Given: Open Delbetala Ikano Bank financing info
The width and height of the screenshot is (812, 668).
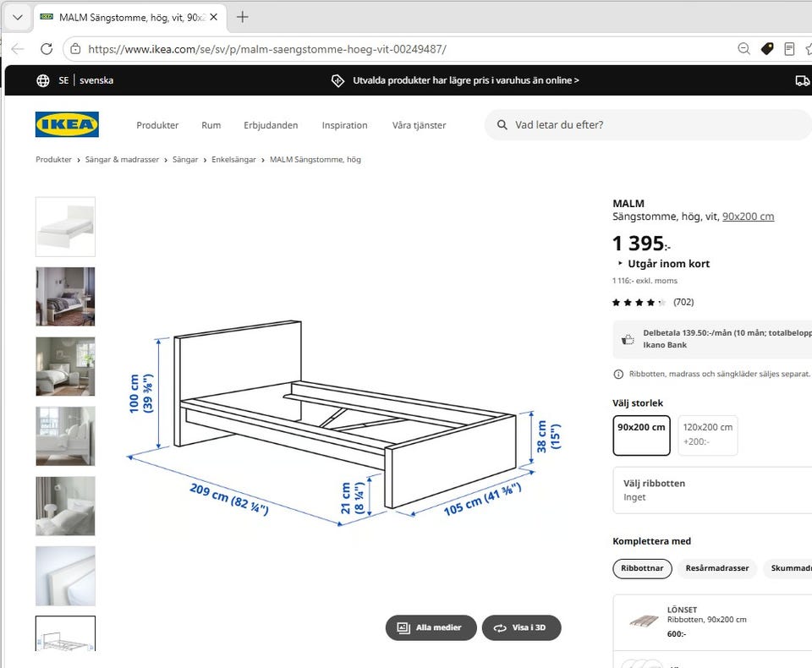Looking at the screenshot, I should tap(712, 339).
